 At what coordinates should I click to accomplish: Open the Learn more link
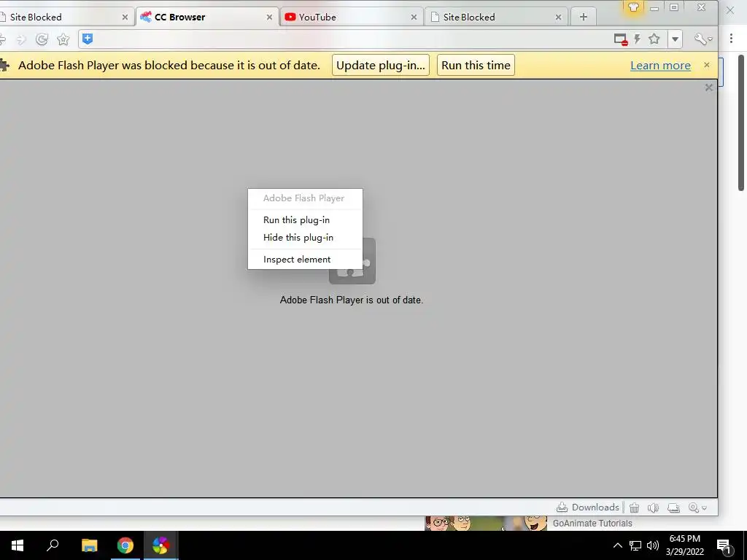pos(660,66)
